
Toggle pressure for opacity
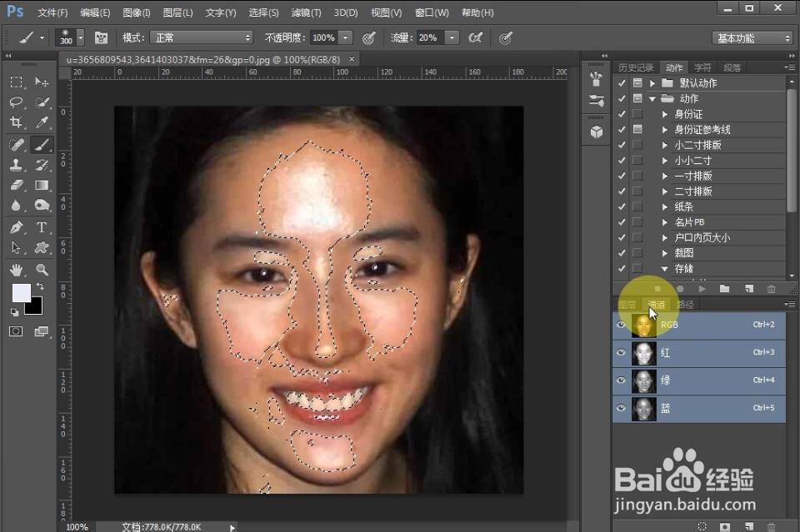[x=369, y=37]
